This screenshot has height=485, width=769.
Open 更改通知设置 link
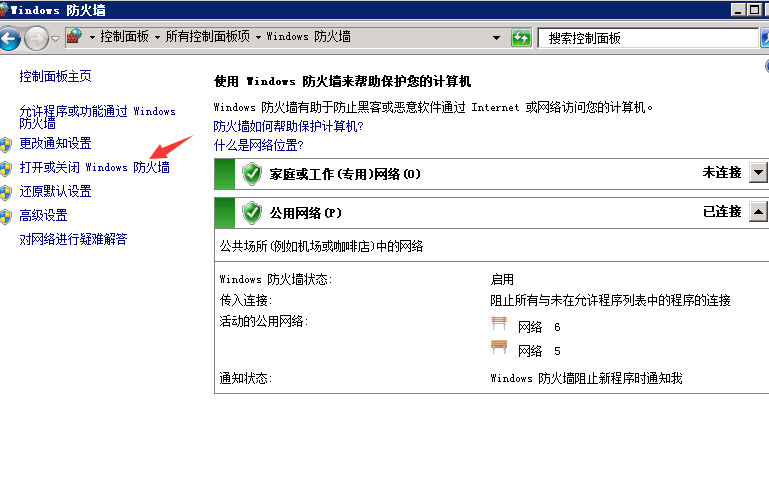pos(55,143)
